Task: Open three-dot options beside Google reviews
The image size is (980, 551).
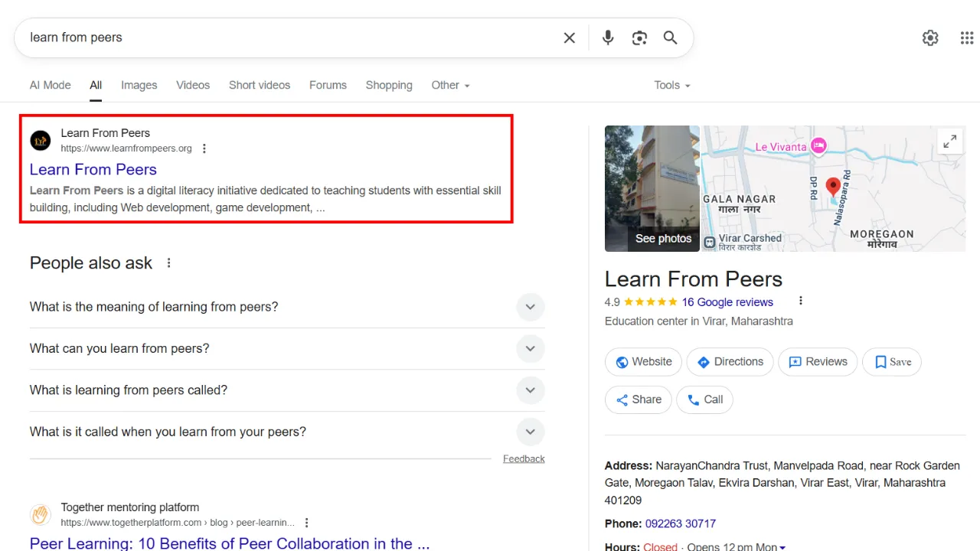Action: [x=801, y=301]
